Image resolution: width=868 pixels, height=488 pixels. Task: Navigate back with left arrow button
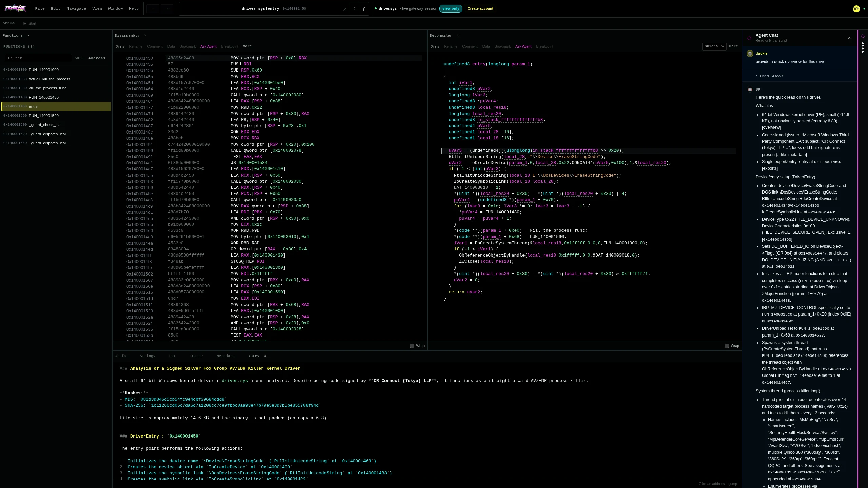click(153, 9)
